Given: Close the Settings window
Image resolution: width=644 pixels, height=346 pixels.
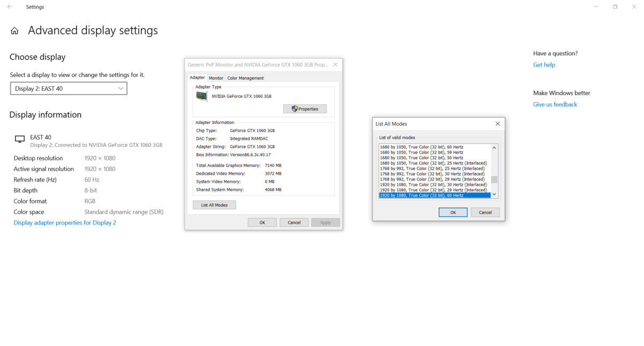Looking at the screenshot, I should 634,7.
